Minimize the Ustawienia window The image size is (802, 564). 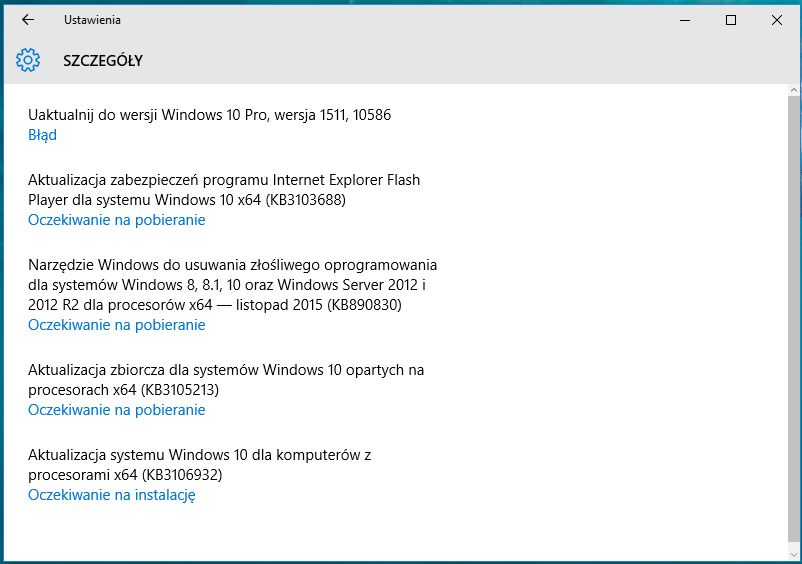point(685,20)
